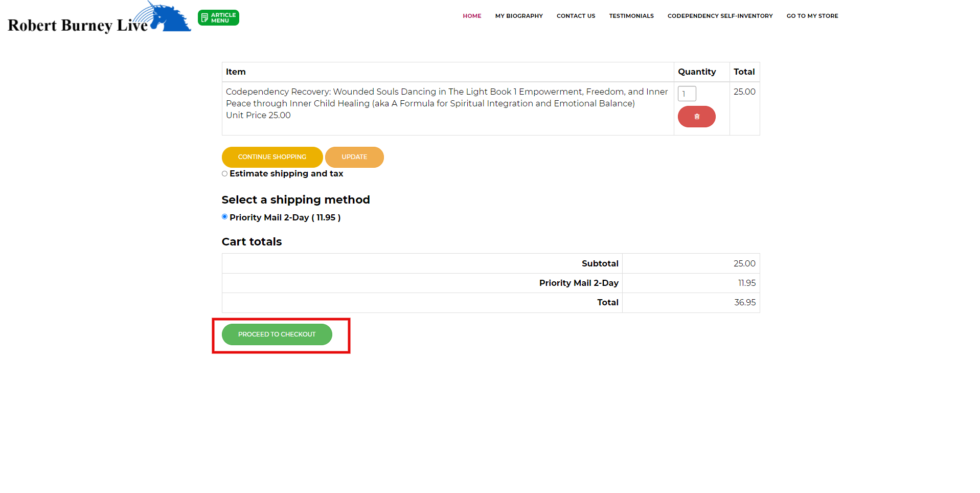Open Codependency Self-Inventory page
Viewport: 980px width, 493px height.
click(720, 16)
